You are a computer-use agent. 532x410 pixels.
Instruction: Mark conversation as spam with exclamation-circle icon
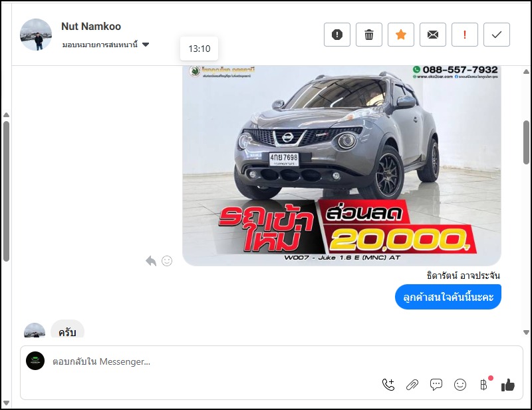[337, 35]
